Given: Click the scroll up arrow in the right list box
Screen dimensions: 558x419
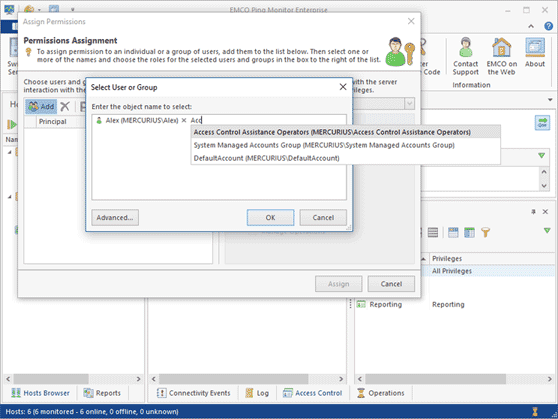Looking at the screenshot, I should 544,172.
